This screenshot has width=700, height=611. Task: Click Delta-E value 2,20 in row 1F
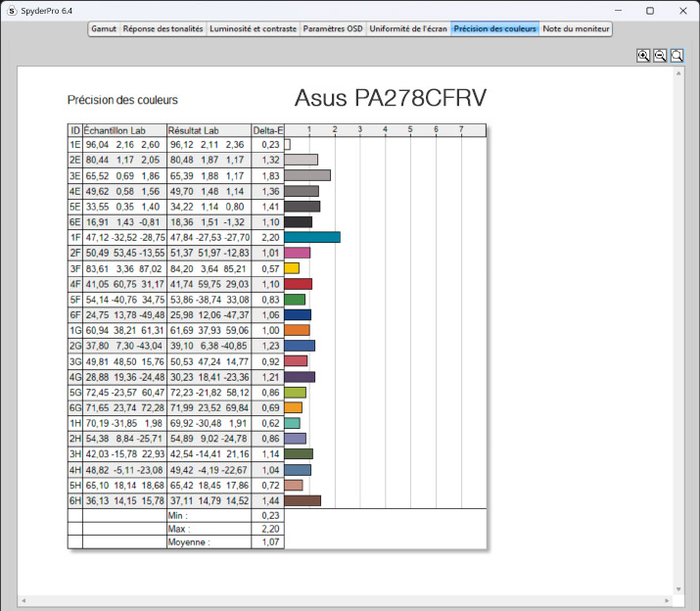pos(270,237)
